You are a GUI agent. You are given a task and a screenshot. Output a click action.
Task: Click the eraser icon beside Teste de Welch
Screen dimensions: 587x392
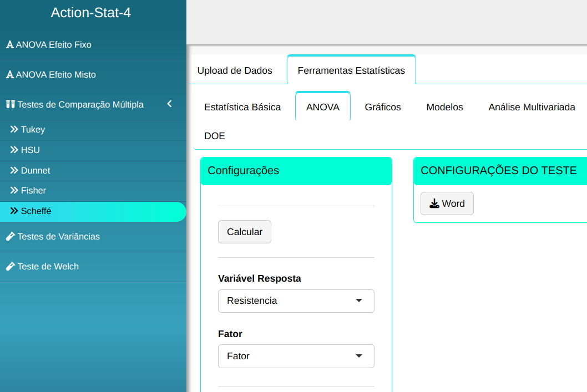[10, 267]
